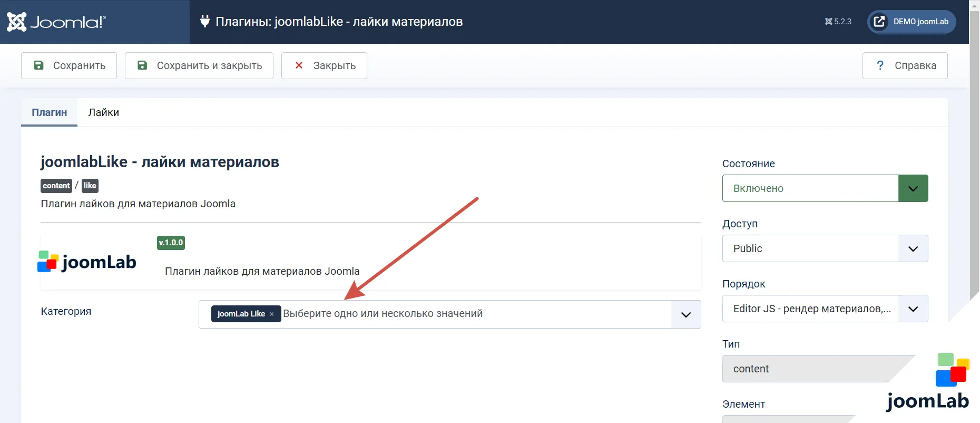Click the Joomla version 5.2.3 indicator
Image resolution: width=980 pixels, height=423 pixels.
pyautogui.click(x=838, y=22)
